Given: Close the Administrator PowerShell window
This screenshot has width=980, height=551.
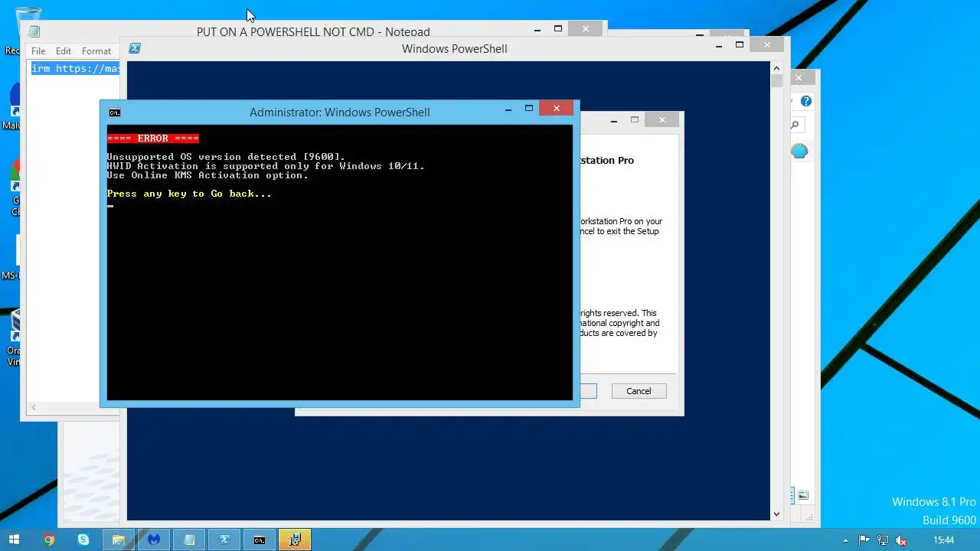Looking at the screenshot, I should (557, 109).
